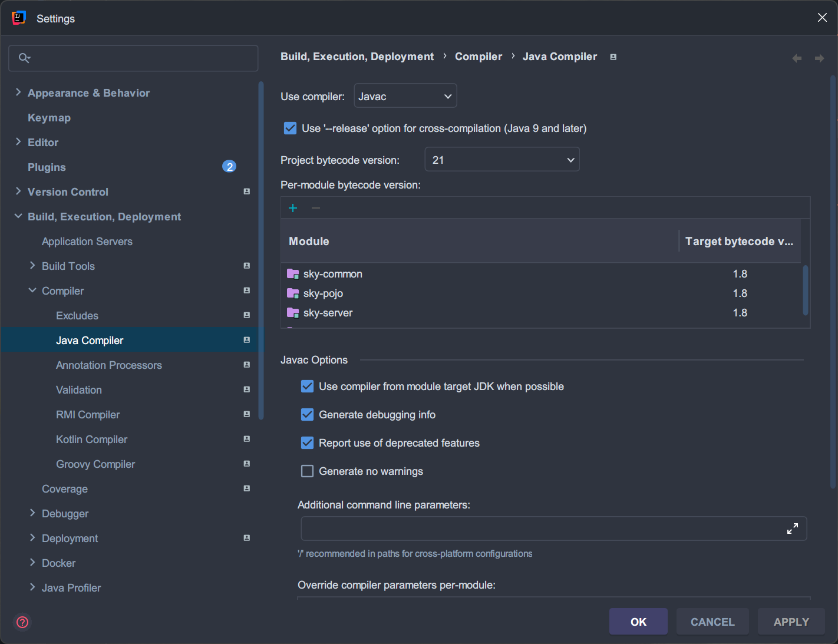Click the add module plus icon
The width and height of the screenshot is (838, 644).
click(293, 208)
